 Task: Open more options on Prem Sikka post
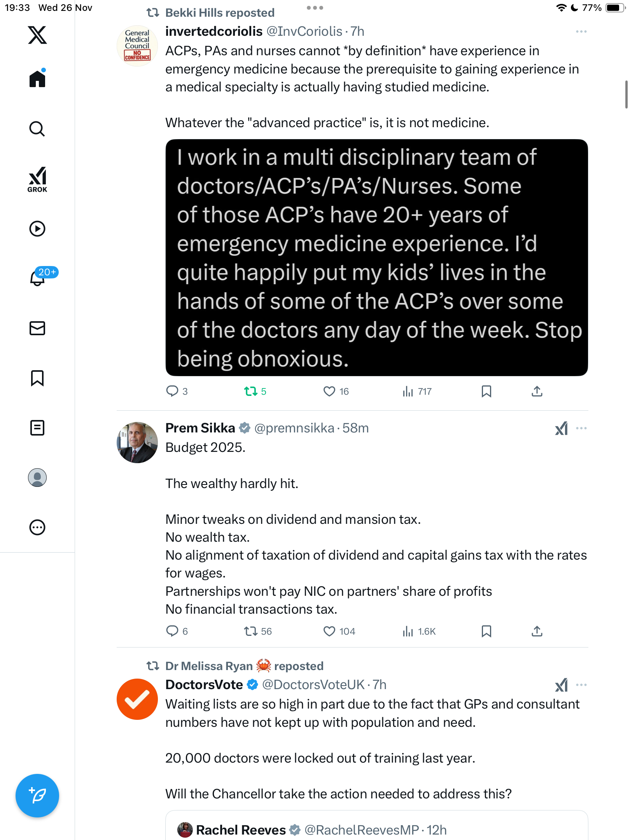581,428
